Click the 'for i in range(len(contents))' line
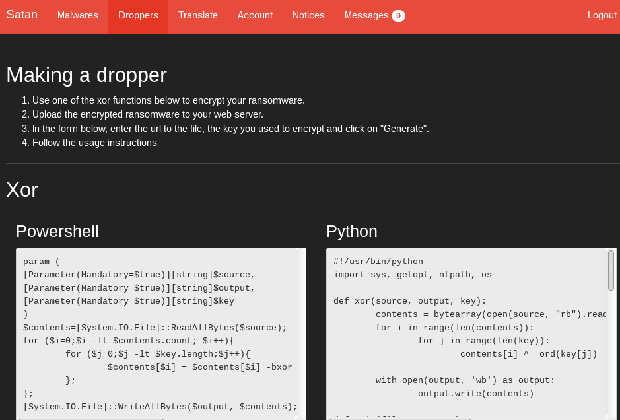 454,327
